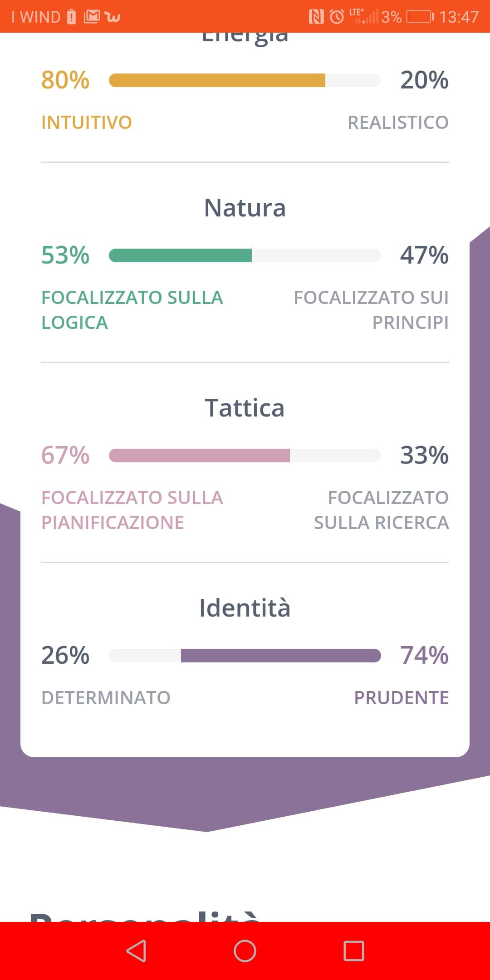The image size is (490, 980).
Task: Click the purple Identità progress bar
Action: 245,656
